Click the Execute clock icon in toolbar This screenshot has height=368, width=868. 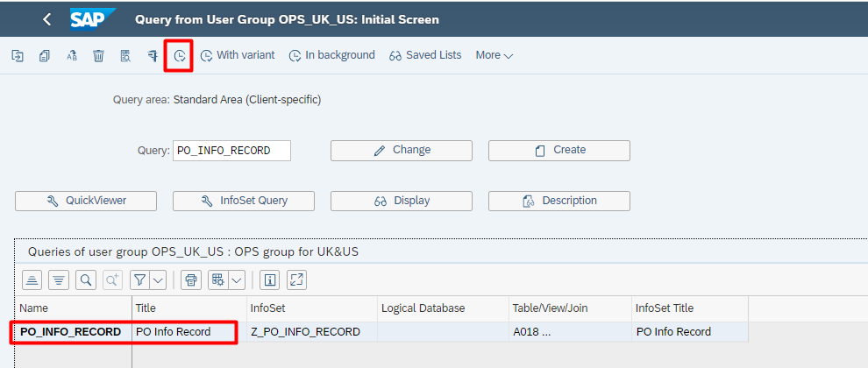(179, 55)
